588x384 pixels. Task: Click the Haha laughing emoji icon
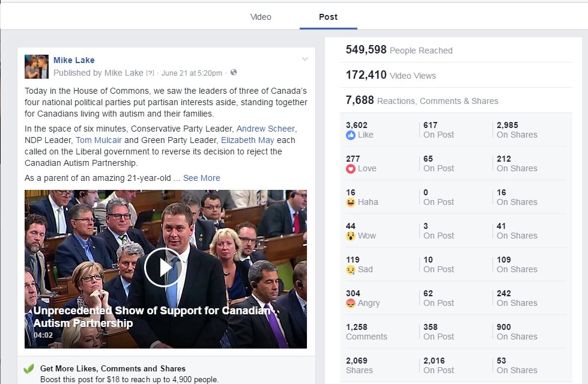click(x=351, y=203)
